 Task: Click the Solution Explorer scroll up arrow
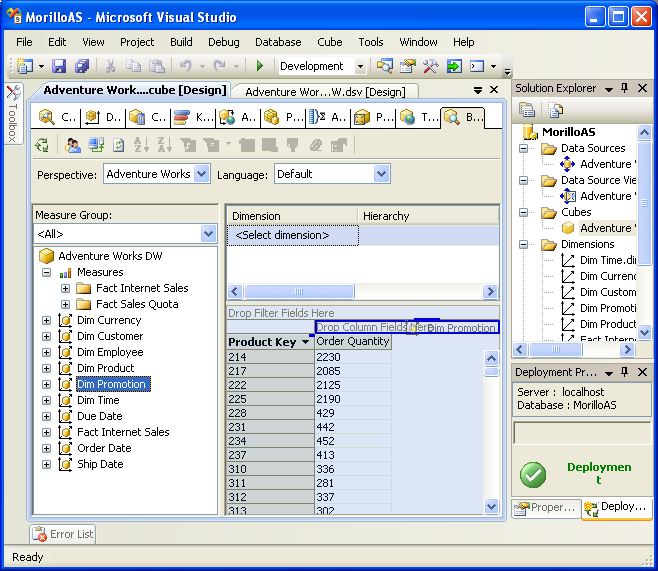(x=644, y=133)
